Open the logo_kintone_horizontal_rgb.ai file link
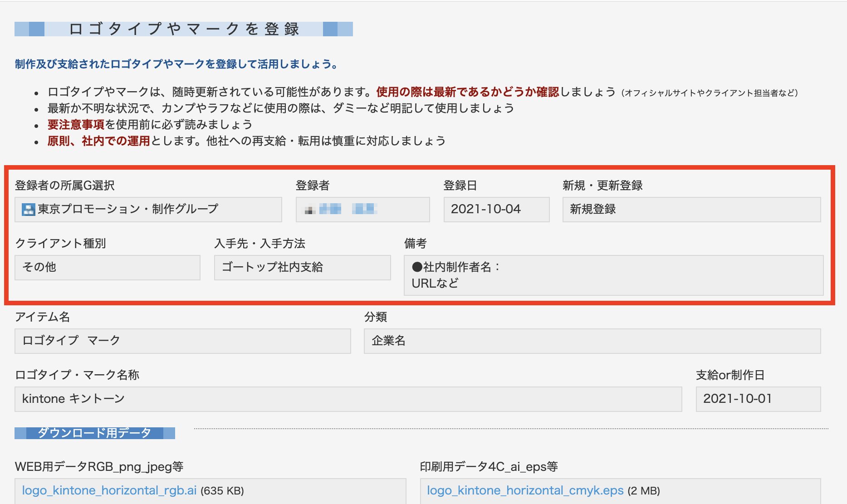 tap(109, 490)
